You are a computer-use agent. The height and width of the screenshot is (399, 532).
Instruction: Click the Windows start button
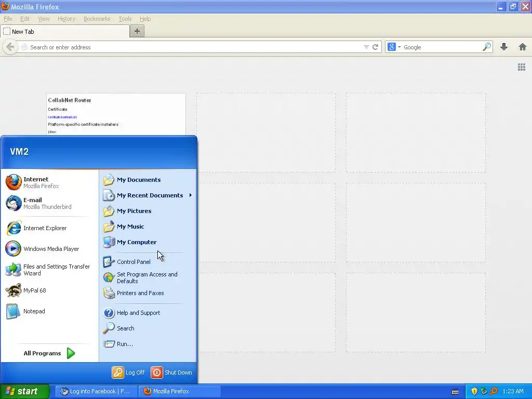[x=24, y=391]
